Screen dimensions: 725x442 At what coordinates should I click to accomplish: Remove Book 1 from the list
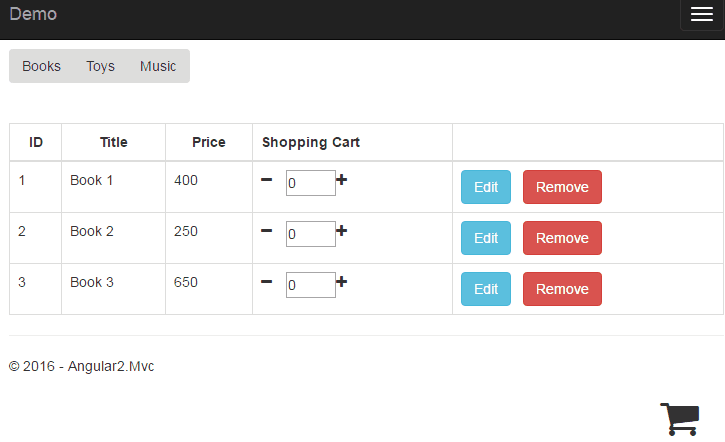click(x=562, y=187)
